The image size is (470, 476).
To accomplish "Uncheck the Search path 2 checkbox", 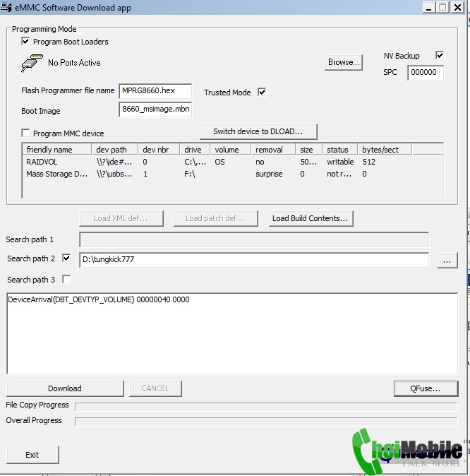I will 66,258.
